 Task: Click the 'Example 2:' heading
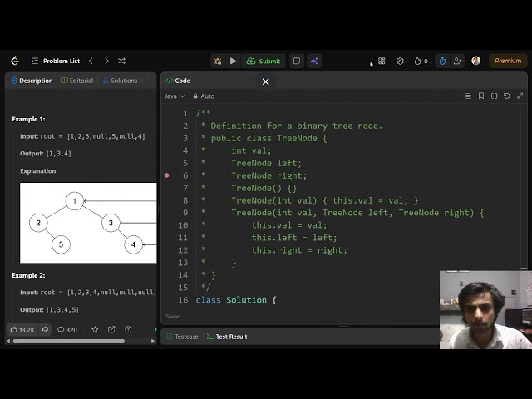point(28,275)
